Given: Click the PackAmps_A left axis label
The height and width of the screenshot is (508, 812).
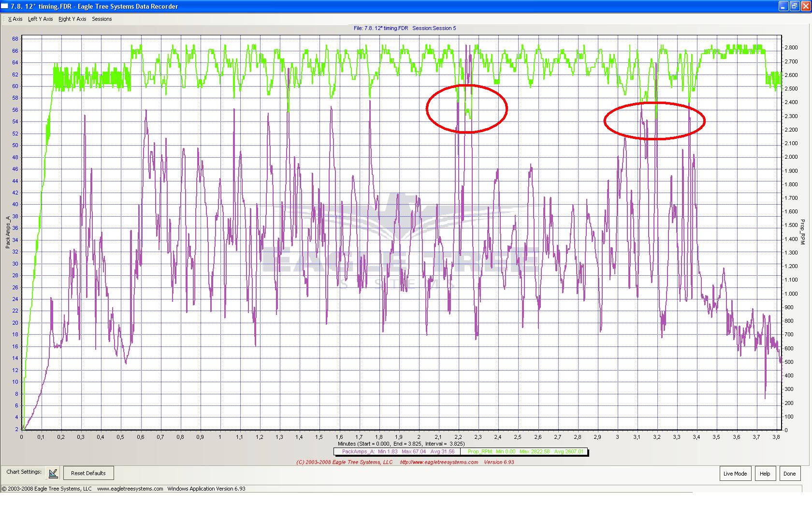Looking at the screenshot, I should [8, 232].
